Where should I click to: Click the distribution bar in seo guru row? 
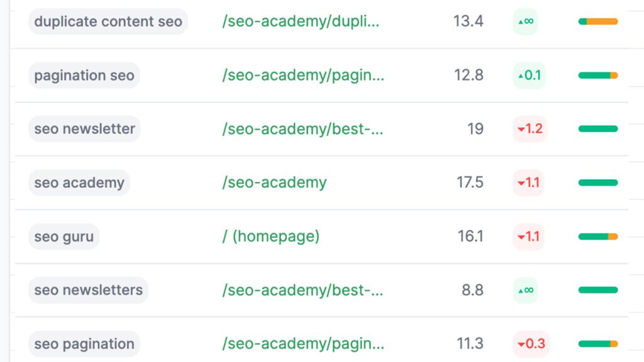click(598, 237)
